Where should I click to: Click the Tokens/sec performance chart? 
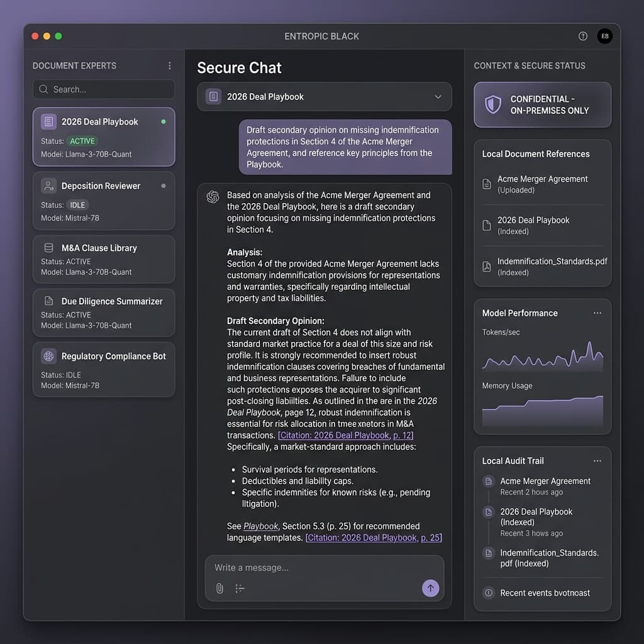(542, 356)
